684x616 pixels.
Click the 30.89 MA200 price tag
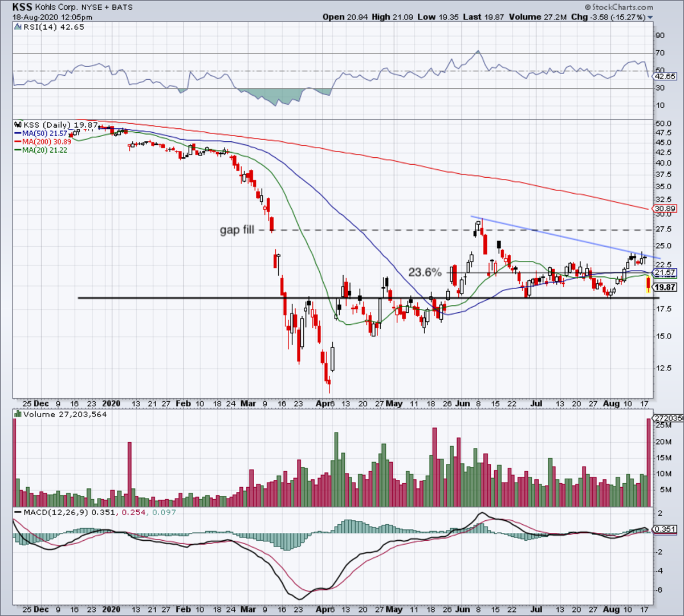(x=665, y=209)
